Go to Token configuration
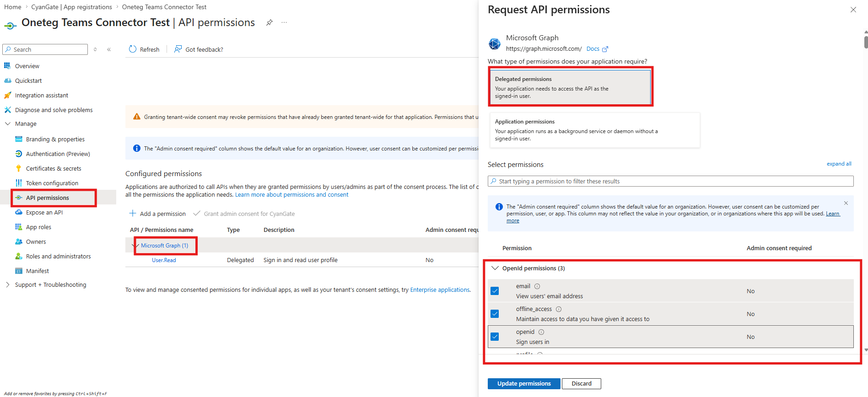This screenshot has height=397, width=868. click(52, 183)
